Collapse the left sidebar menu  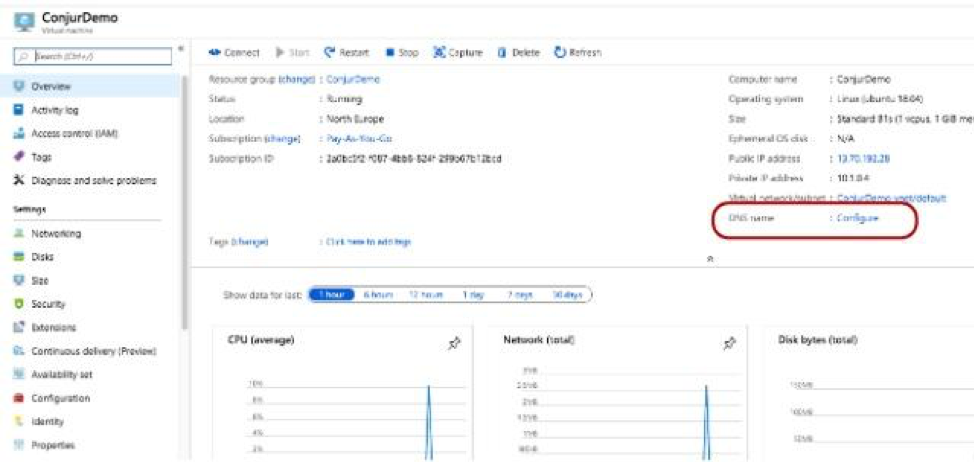point(180,49)
